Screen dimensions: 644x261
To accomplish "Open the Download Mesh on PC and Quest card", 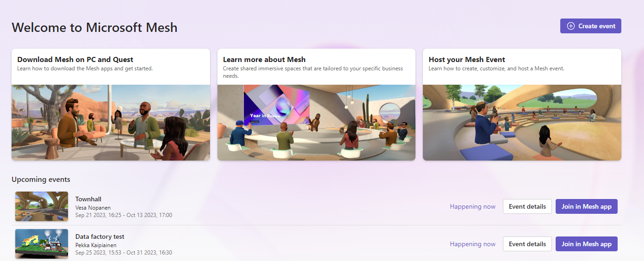I will (111, 105).
